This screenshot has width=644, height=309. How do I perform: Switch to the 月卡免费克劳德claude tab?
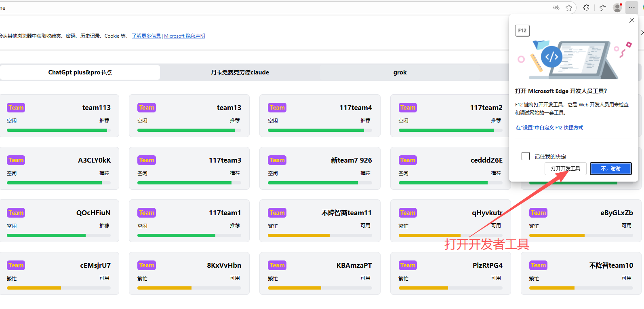240,72
